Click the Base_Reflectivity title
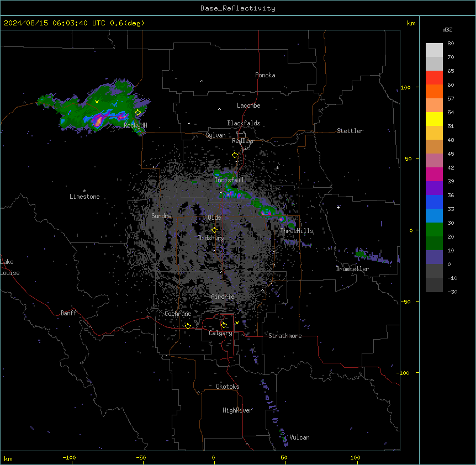 pos(238,8)
